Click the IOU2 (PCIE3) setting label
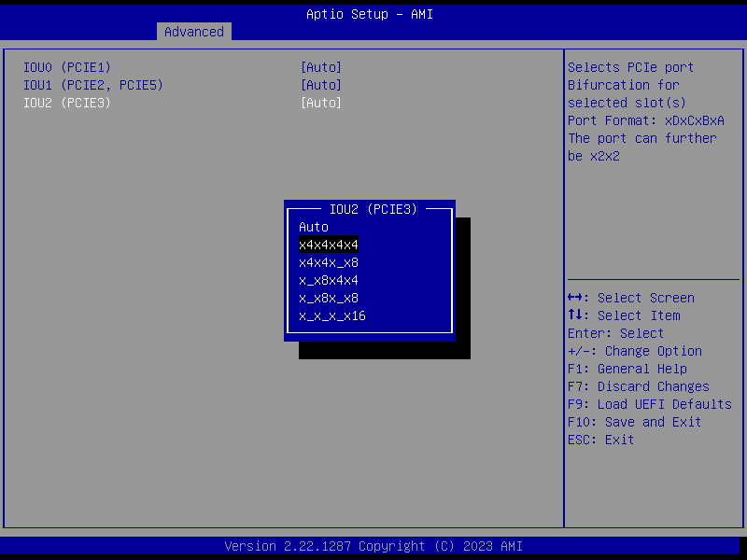The width and height of the screenshot is (747, 560). 67,103
